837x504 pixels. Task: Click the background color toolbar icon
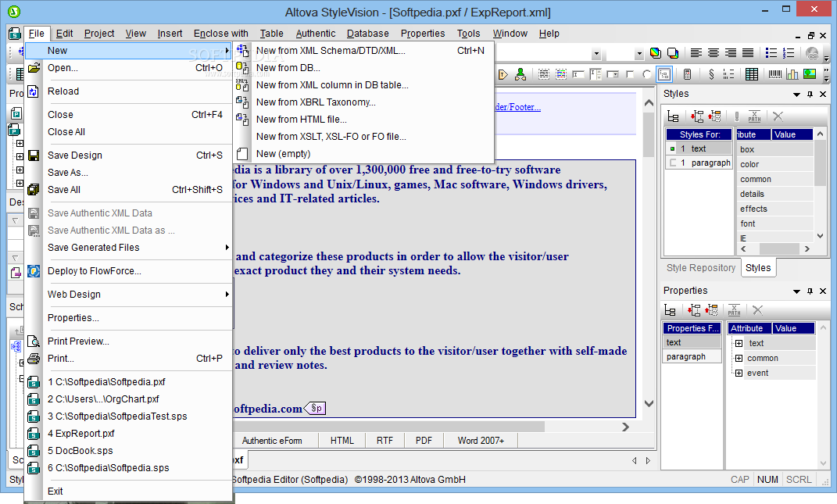pos(673,53)
